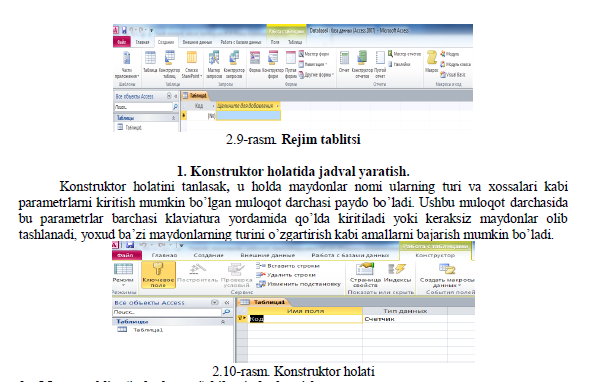Click the Счетчик data type cell

[x=405, y=319]
